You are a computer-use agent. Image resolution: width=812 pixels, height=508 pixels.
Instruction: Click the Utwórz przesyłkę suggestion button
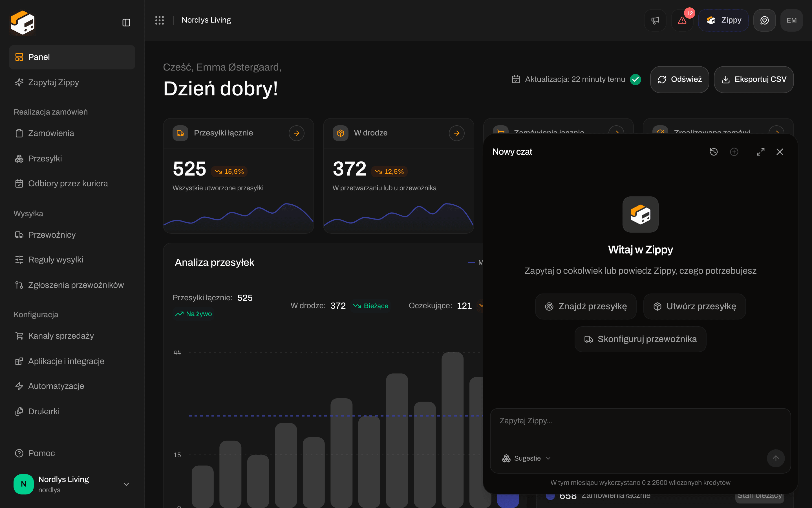coord(694,306)
